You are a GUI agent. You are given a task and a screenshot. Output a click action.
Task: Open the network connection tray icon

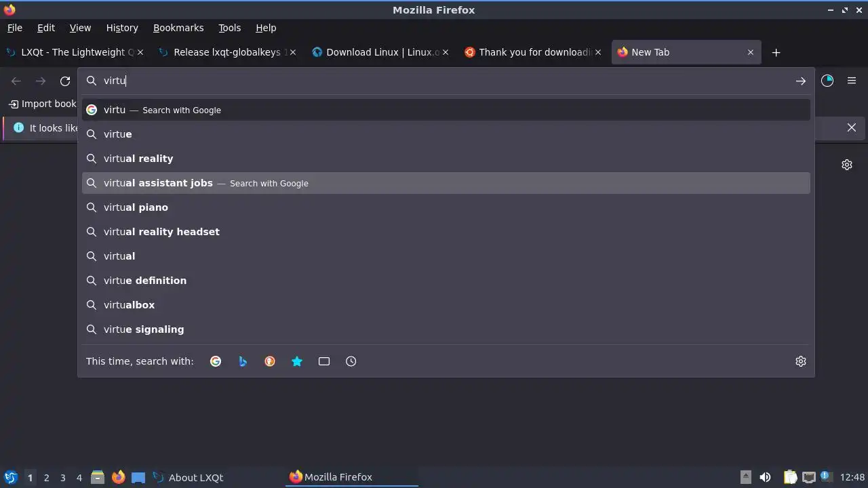pyautogui.click(x=808, y=477)
